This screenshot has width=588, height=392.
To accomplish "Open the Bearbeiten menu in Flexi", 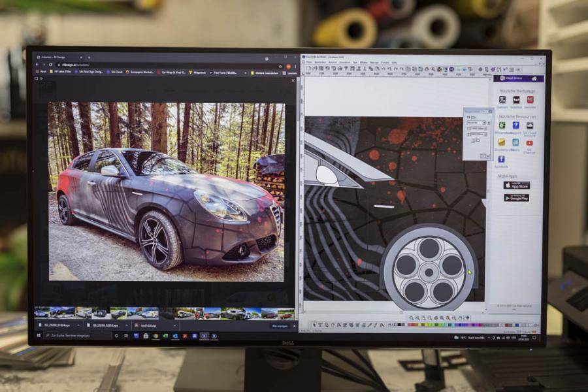I will tap(320, 62).
